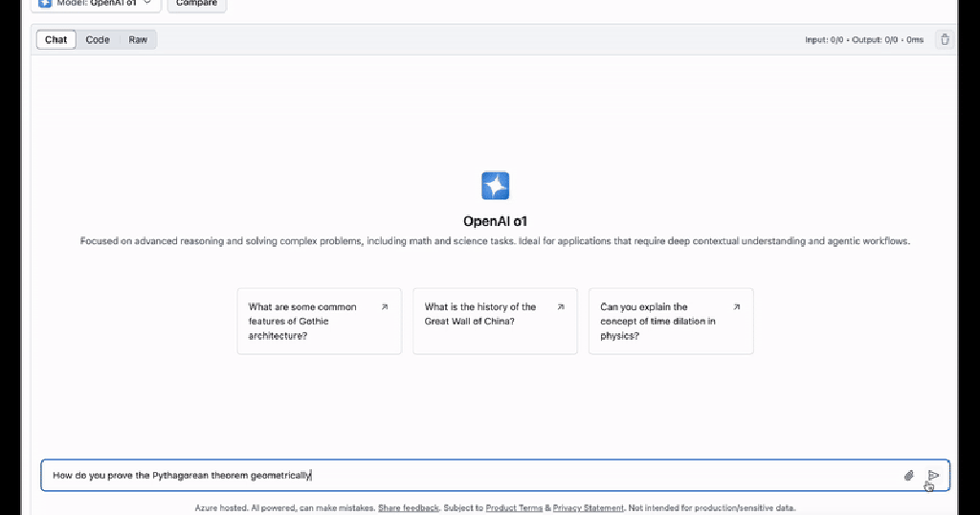This screenshot has height=515, width=980.
Task: Open the Model: OpenAI o1 dropdown
Action: coord(96,4)
